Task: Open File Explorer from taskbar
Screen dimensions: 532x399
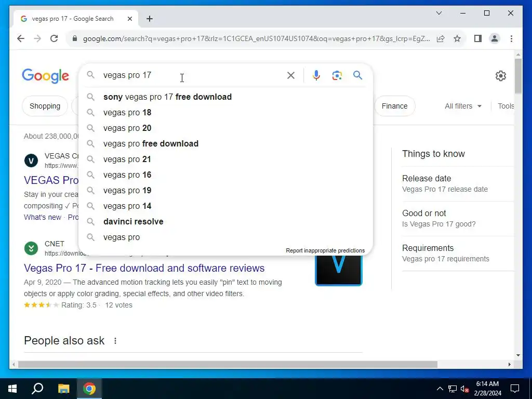Action: [63, 389]
